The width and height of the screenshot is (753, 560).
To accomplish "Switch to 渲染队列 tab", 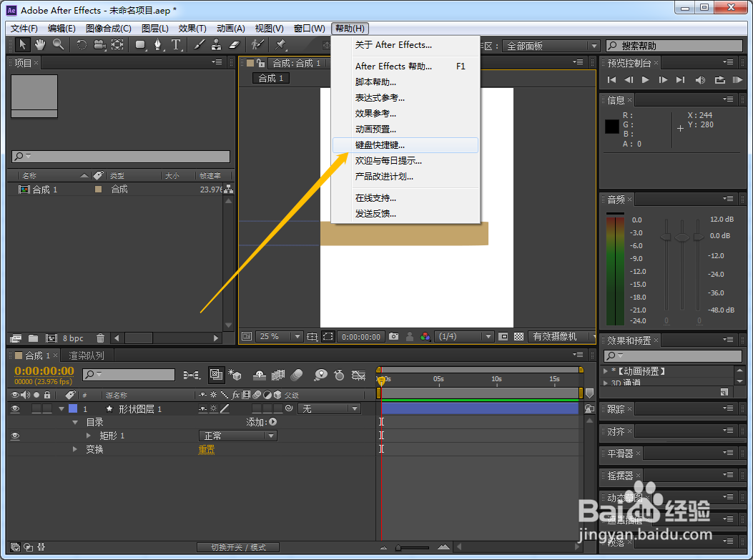I will coord(87,356).
